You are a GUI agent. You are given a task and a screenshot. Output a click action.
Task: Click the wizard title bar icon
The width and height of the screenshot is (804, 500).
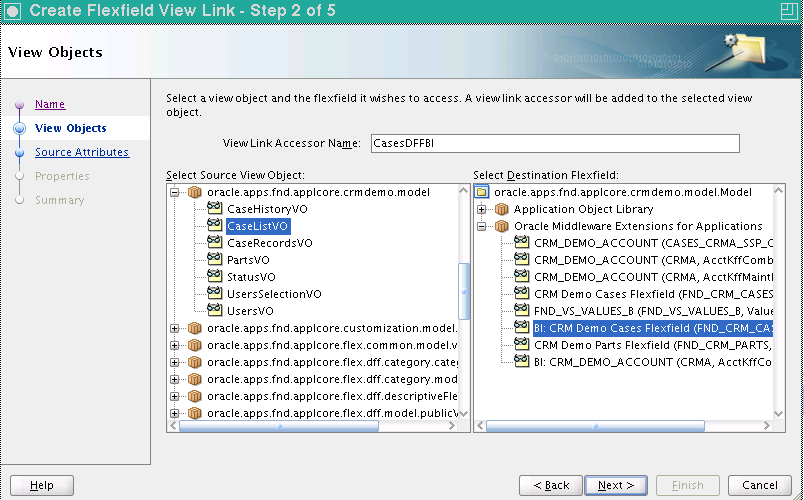click(13, 11)
